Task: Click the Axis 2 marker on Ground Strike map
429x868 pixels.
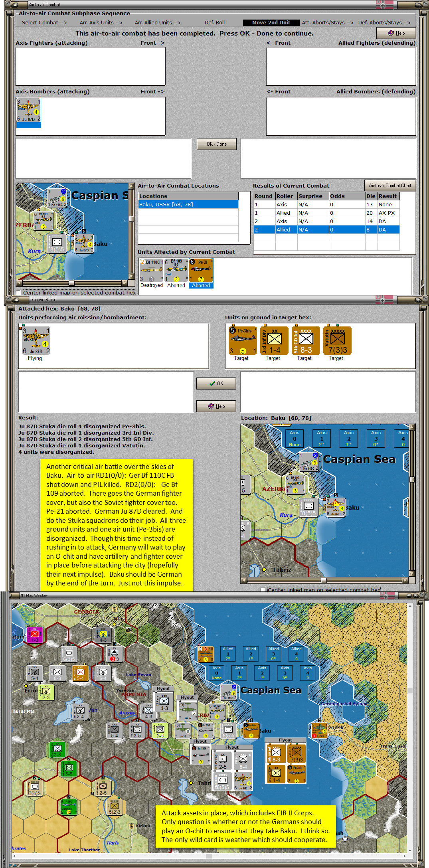Action: (x=349, y=438)
